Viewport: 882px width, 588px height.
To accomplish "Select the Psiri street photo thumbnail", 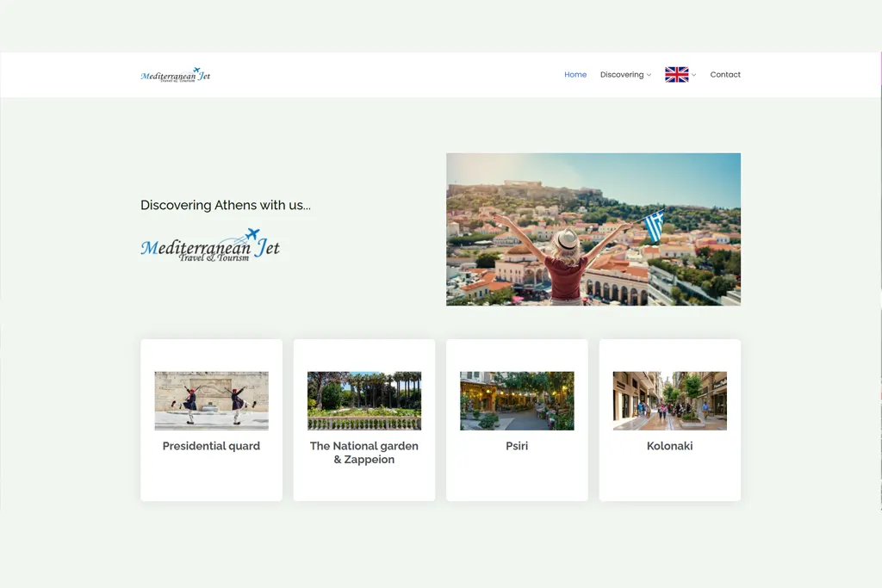I will 517,400.
